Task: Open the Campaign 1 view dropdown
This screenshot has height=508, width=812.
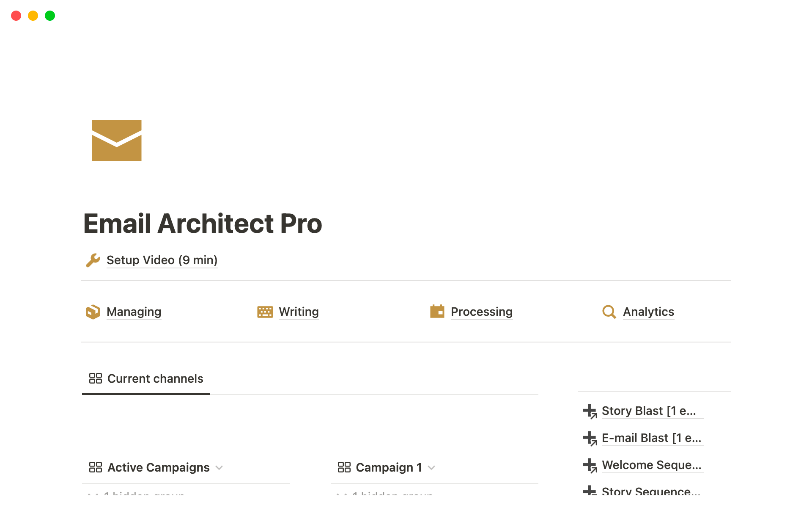Action: coord(431,468)
